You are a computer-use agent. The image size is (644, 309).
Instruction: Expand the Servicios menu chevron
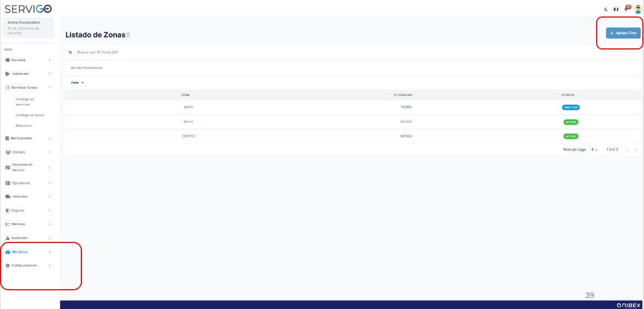49,60
